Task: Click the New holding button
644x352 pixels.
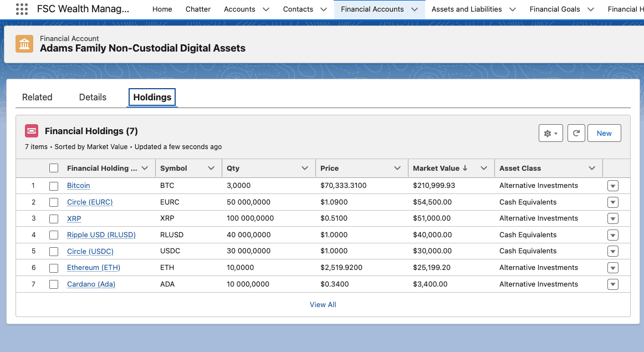Action: click(604, 133)
